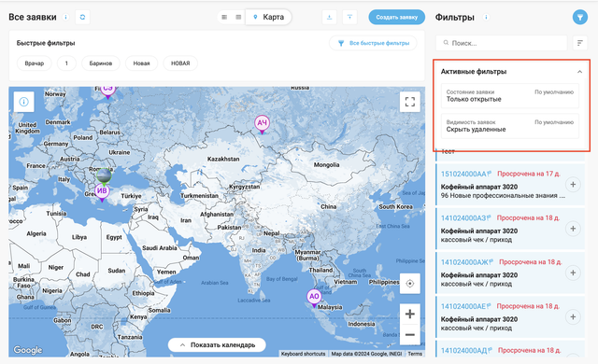Open Keyboard shortcuts link on map
The width and height of the screenshot is (598, 364).
coord(303,354)
